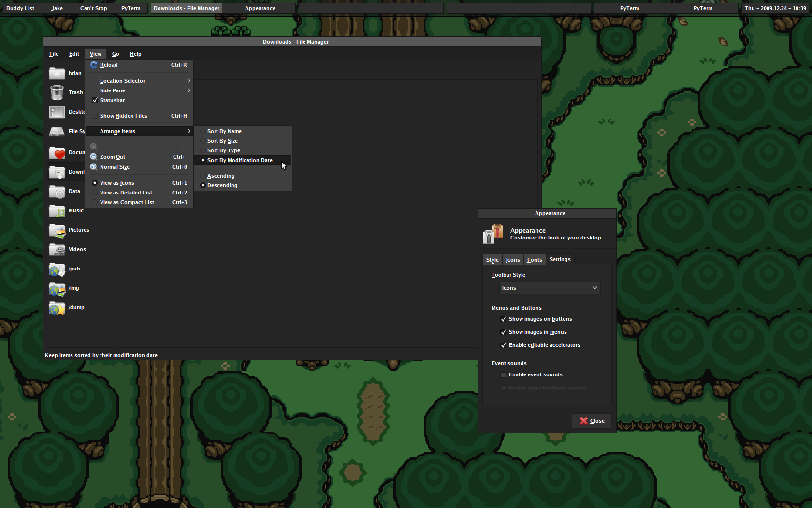Uncheck Show images in menus
Image resolution: width=812 pixels, height=508 pixels.
(503, 332)
